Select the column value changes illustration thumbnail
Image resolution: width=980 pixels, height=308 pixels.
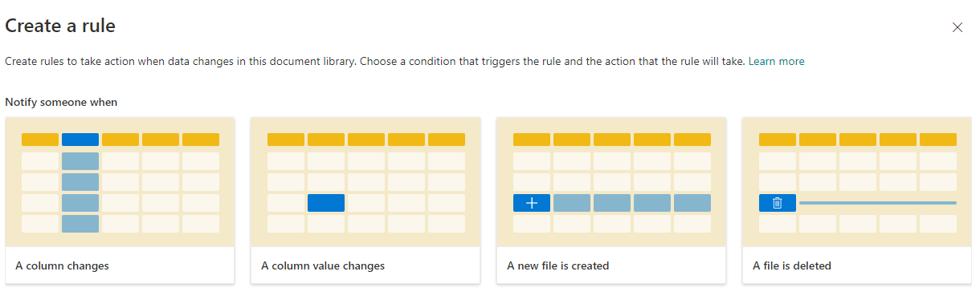[x=366, y=182]
